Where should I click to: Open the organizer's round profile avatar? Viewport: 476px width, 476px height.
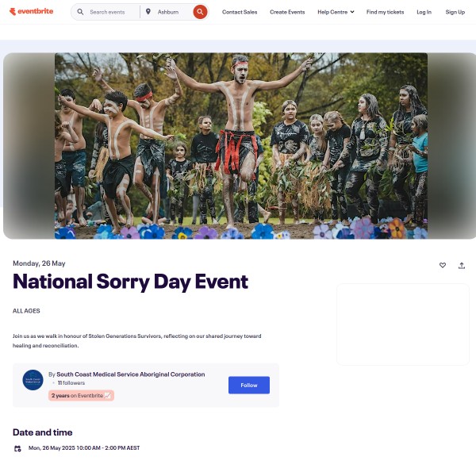click(x=33, y=380)
